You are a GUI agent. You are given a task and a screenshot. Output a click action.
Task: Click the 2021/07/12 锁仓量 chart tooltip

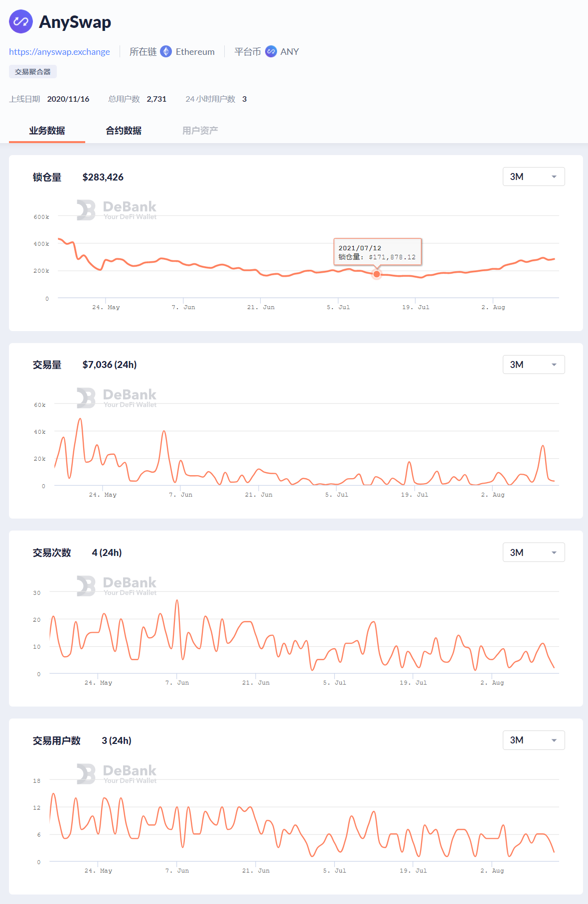(x=377, y=252)
